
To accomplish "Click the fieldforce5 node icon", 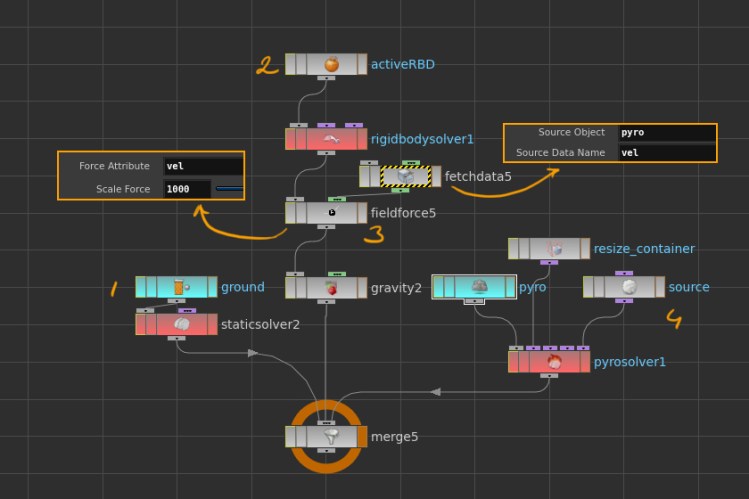I will 332,213.
